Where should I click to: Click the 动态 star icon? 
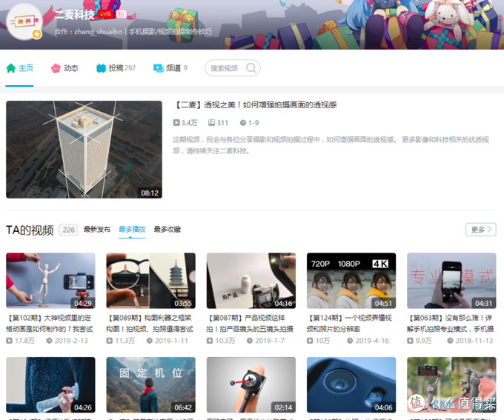tap(56, 68)
